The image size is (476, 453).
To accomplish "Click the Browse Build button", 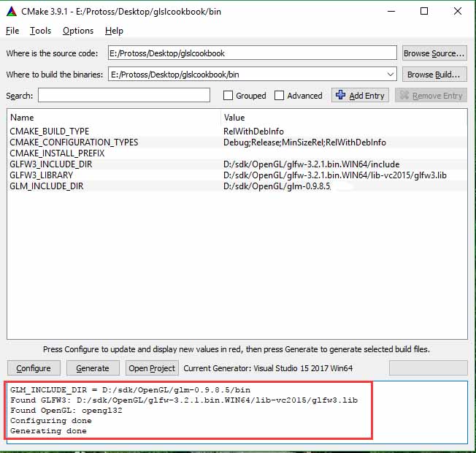I will click(434, 75).
